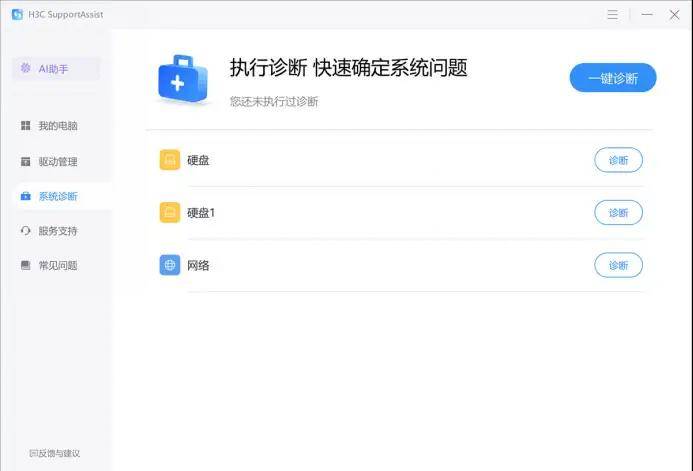Click the large blue first-aid kit icon
The height and width of the screenshot is (471, 693).
tap(184, 80)
